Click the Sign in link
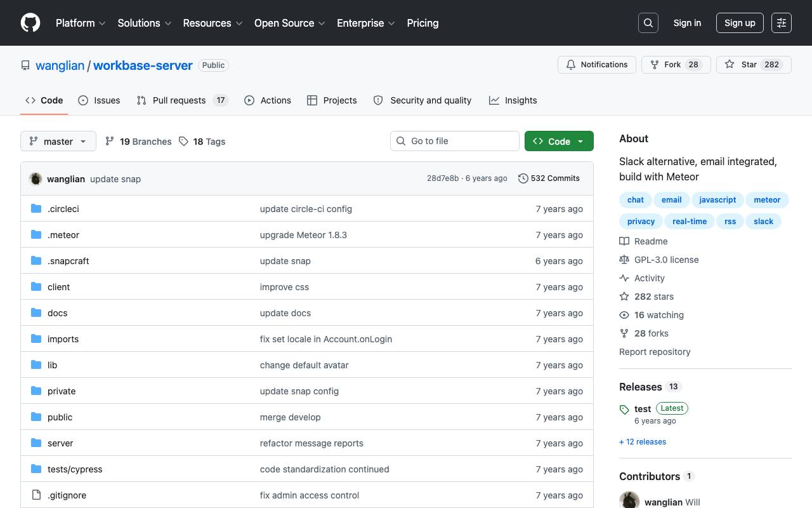This screenshot has height=508, width=812. point(687,23)
